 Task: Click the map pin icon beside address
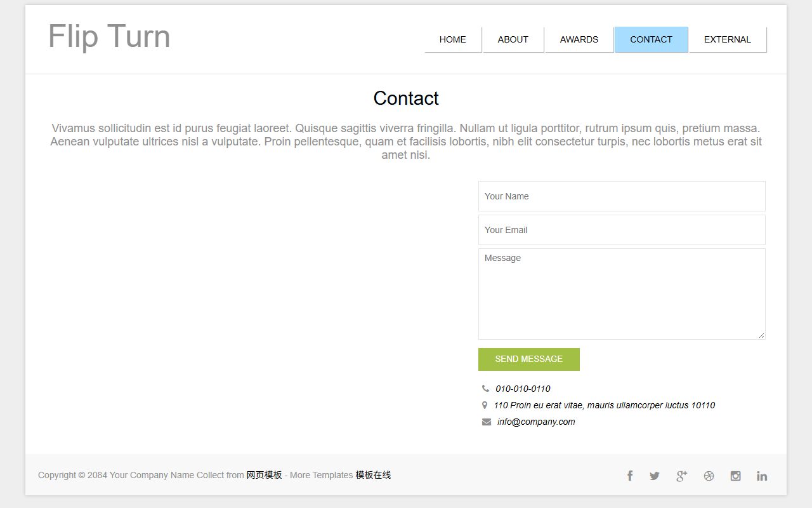pyautogui.click(x=485, y=405)
